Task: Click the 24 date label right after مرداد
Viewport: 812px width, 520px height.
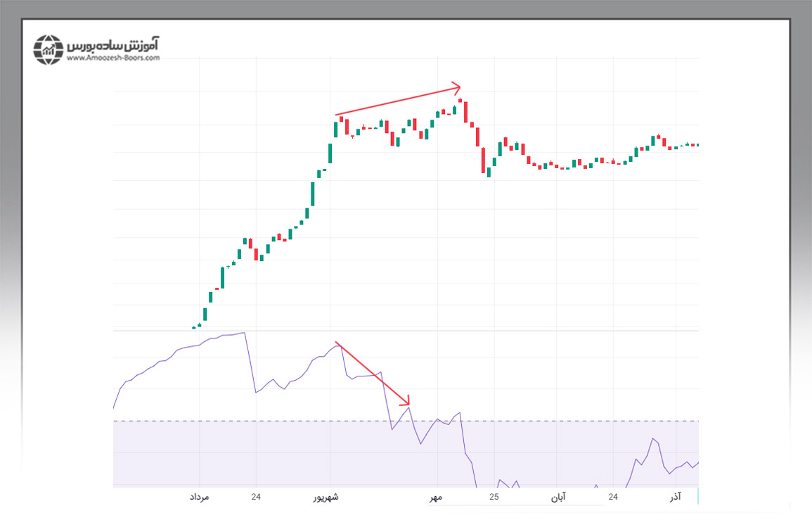Action: 256,497
